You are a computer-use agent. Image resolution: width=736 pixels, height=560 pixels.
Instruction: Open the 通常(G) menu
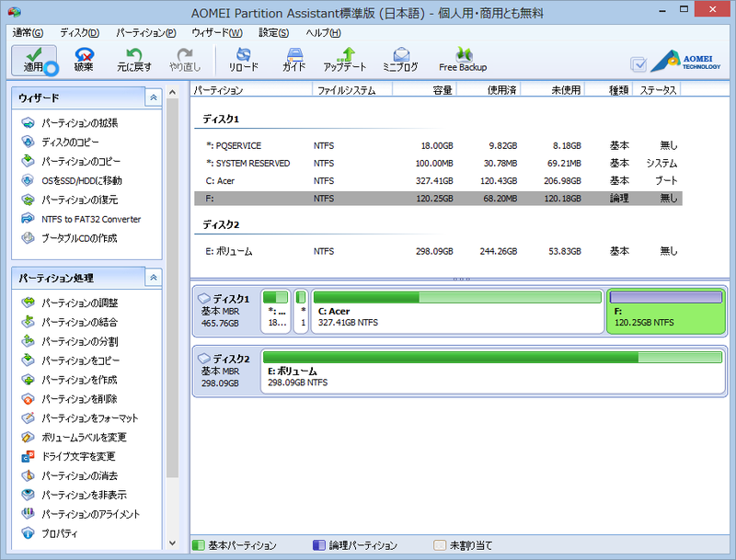pyautogui.click(x=29, y=33)
